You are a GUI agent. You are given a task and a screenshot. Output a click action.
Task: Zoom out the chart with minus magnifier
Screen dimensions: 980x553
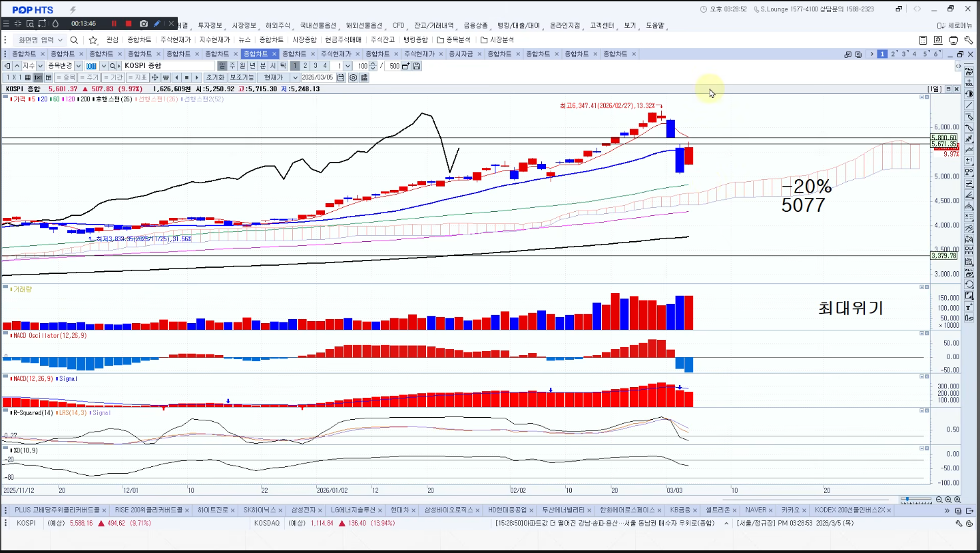point(939,500)
